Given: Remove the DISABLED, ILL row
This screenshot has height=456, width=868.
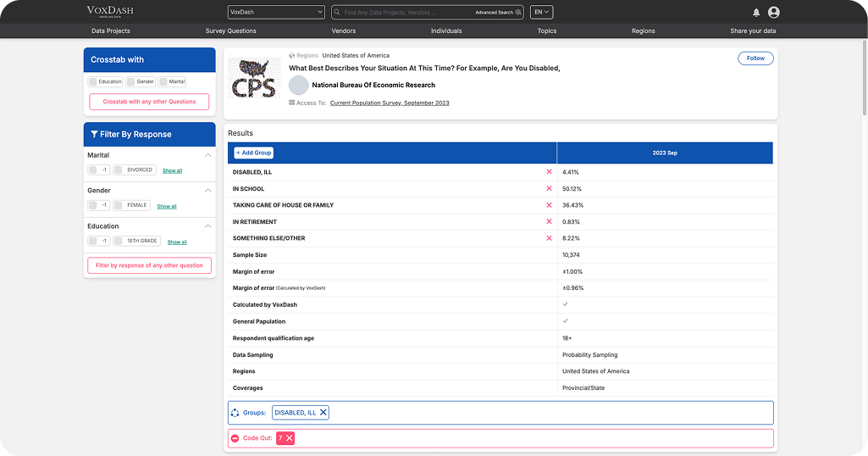Looking at the screenshot, I should [x=549, y=172].
